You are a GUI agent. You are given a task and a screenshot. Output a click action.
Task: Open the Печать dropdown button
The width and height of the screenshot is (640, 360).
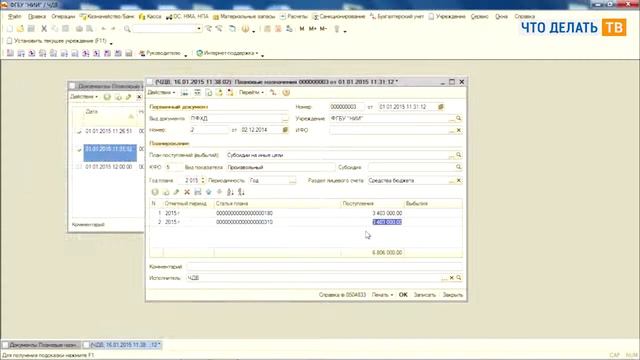pyautogui.click(x=382, y=295)
